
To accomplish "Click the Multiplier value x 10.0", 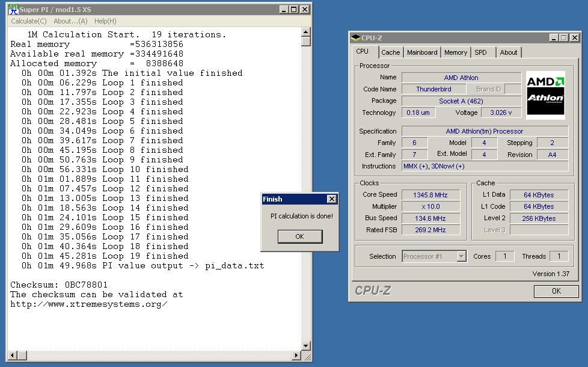I will point(430,206).
